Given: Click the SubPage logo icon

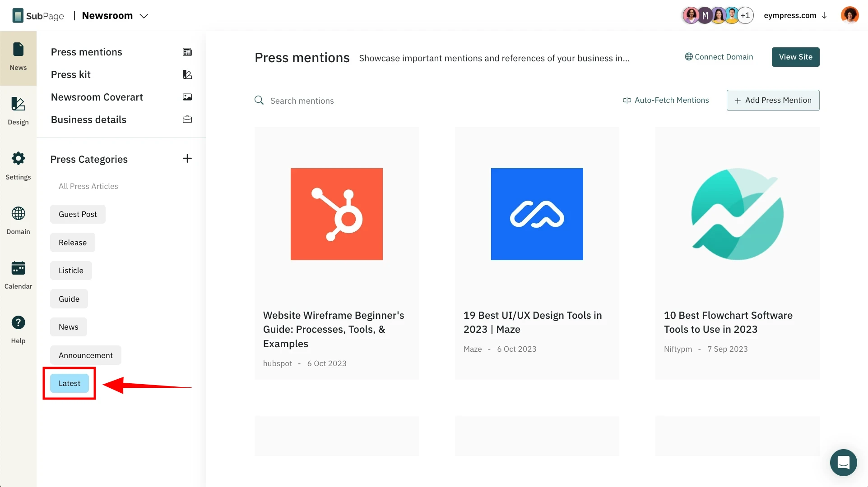Looking at the screenshot, I should [18, 16].
